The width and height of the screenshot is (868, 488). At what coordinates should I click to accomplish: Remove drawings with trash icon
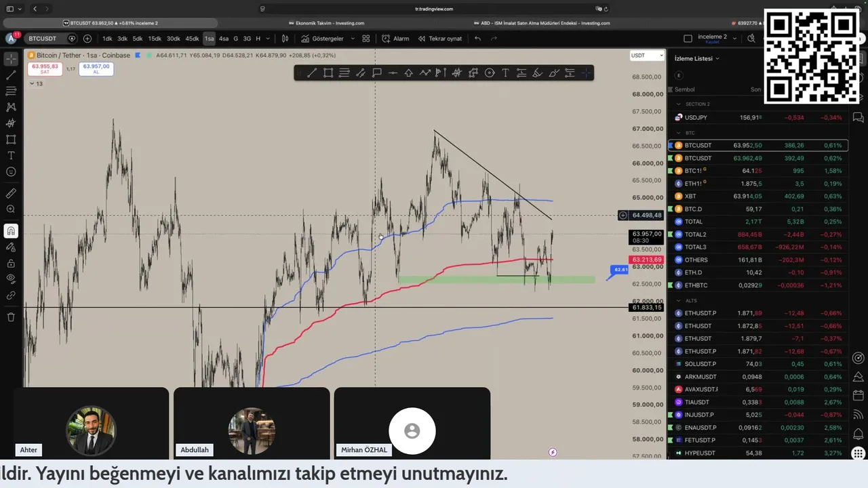pyautogui.click(x=11, y=317)
